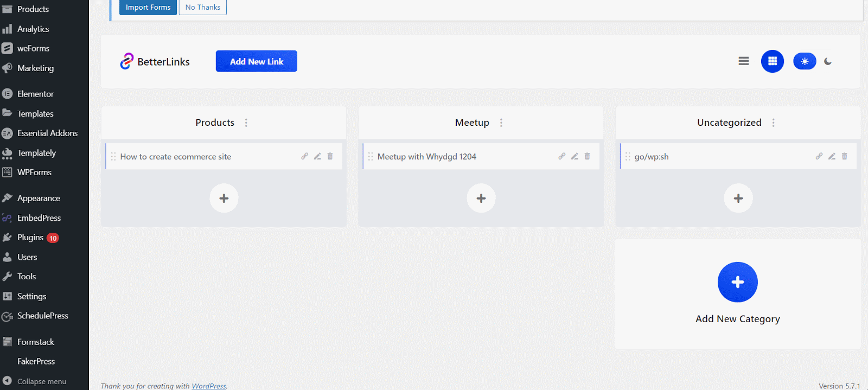
Task: Grab drag handle of How to create ecommerce site
Action: [113, 156]
